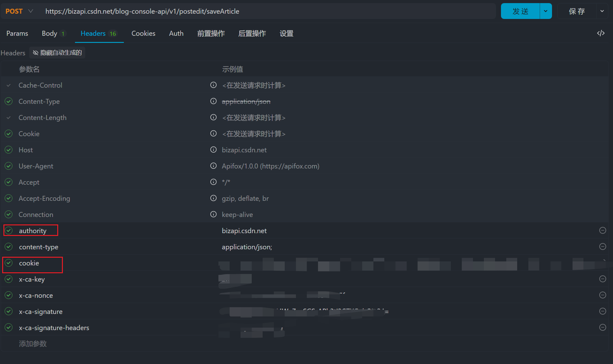The image size is (613, 364).
Task: Toggle the x-ca-nonce header checkbox
Action: coord(8,295)
